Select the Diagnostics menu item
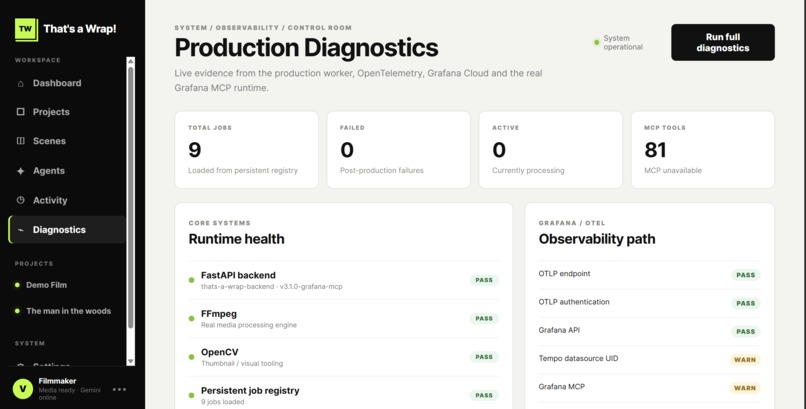Viewport: 806px width, 409px height. [x=67, y=230]
